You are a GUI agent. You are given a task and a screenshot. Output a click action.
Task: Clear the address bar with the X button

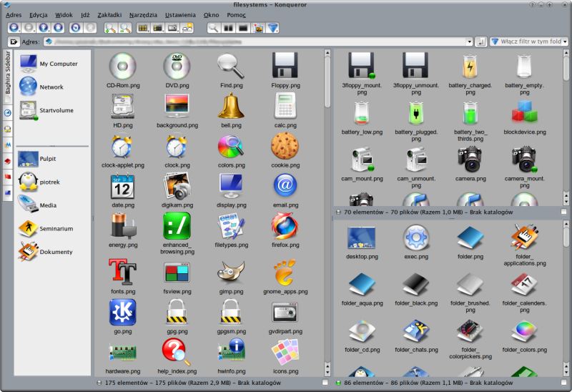(14, 41)
